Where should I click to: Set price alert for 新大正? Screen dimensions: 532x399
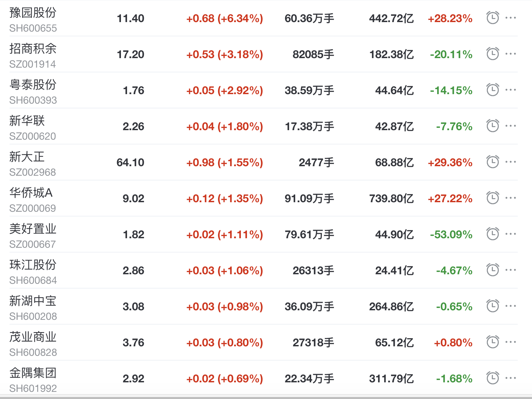click(493, 162)
